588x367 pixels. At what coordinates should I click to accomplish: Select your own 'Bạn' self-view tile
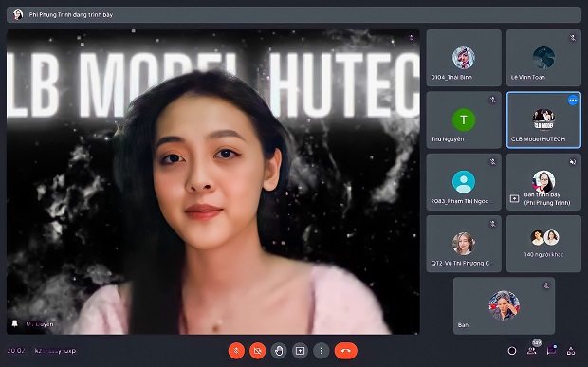[504, 305]
